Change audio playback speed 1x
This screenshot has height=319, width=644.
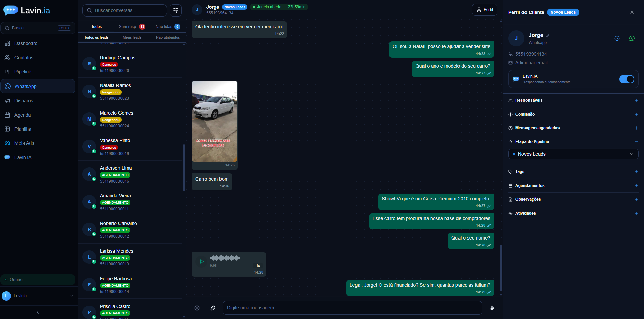(258, 266)
